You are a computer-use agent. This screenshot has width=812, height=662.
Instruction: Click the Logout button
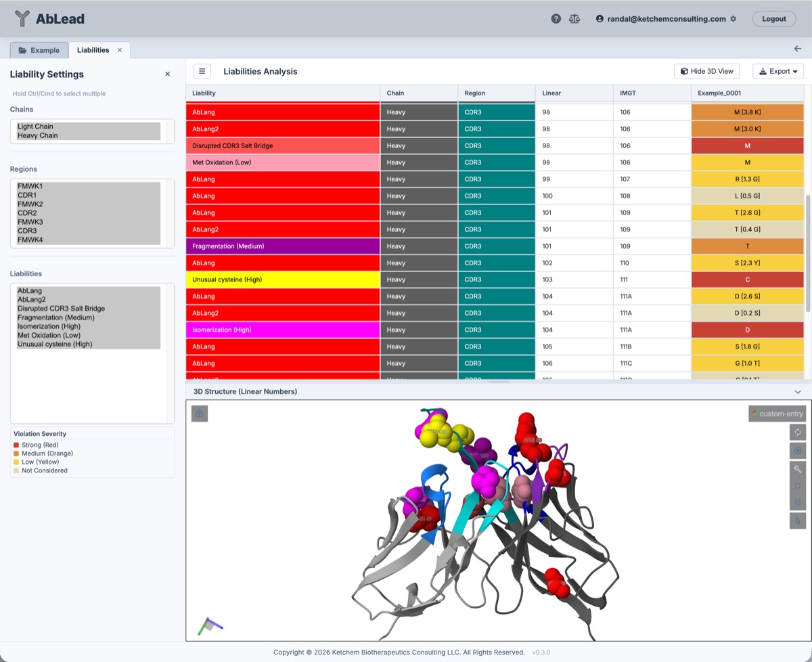click(773, 18)
